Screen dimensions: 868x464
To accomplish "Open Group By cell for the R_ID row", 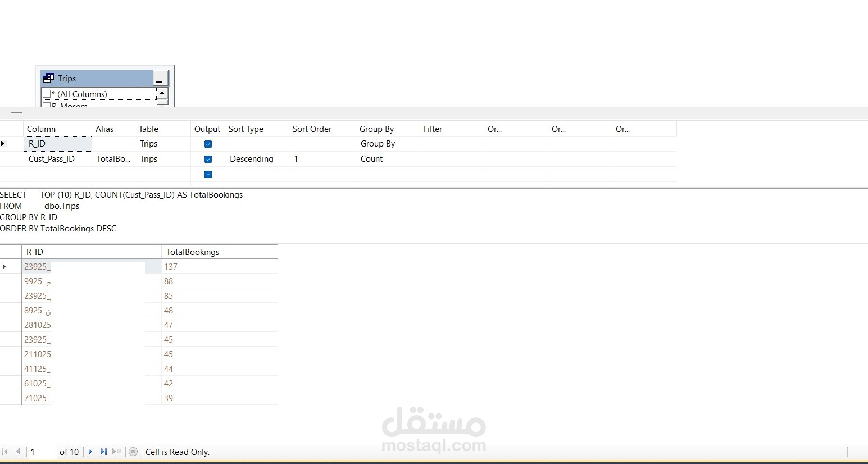I will 388,144.
